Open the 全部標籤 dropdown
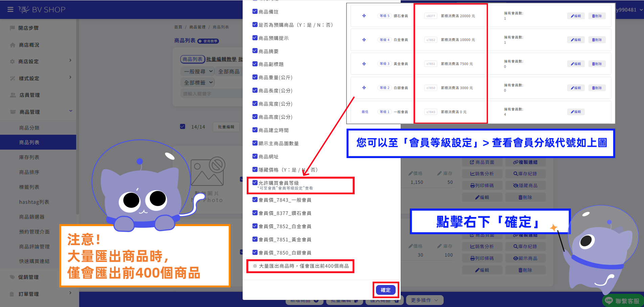The width and height of the screenshot is (644, 307). click(x=197, y=83)
